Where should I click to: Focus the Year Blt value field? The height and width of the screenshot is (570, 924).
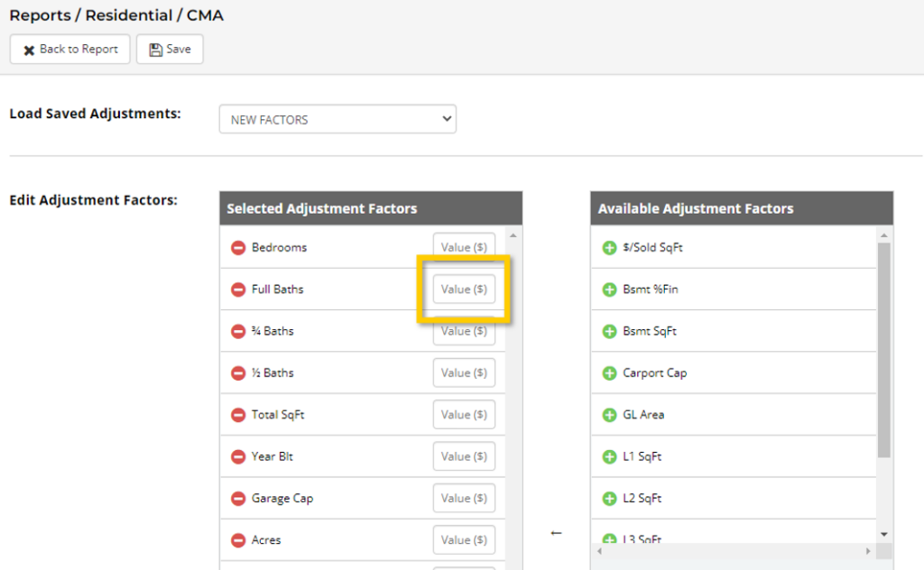click(464, 456)
